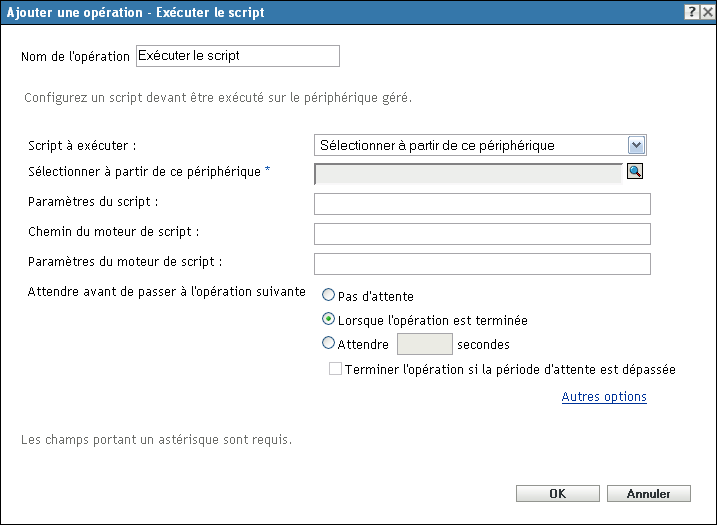Open the Sélectionner à partir de ce périphérique combo box

(x=480, y=145)
